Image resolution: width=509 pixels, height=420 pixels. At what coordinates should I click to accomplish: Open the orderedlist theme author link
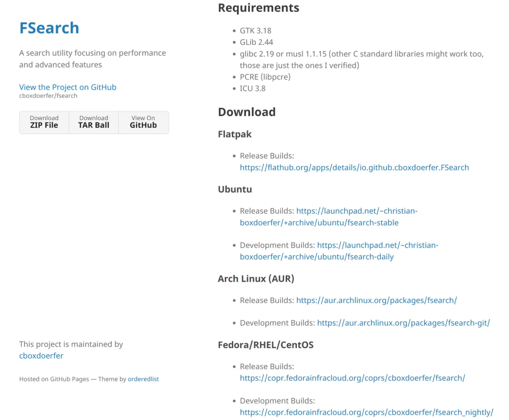143,379
